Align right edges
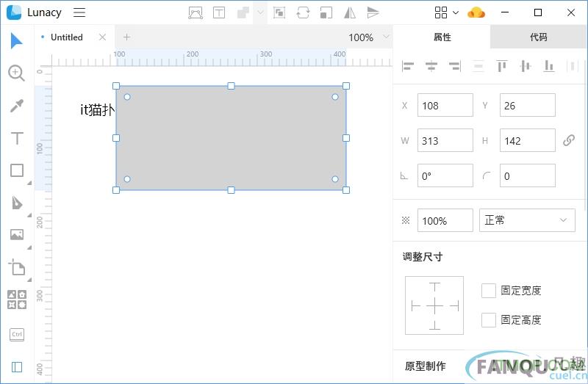 tap(454, 66)
